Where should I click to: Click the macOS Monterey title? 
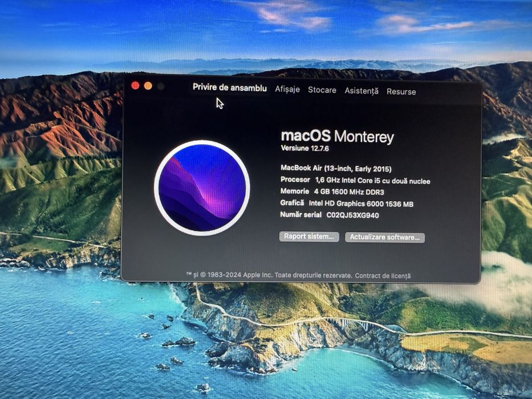(337, 136)
